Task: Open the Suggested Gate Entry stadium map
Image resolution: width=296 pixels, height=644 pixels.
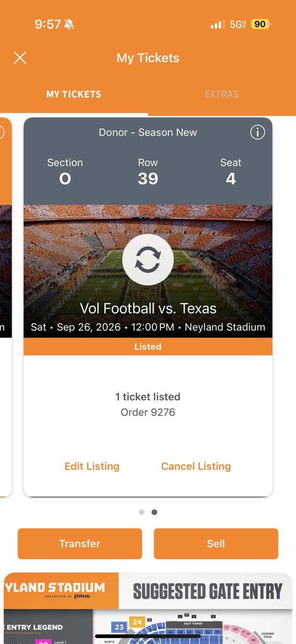Action: click(148, 608)
